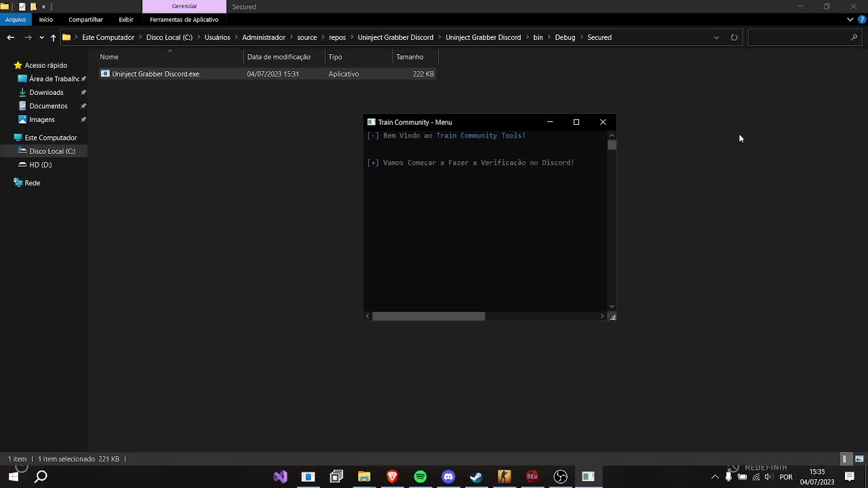Image resolution: width=868 pixels, height=488 pixels.
Task: Launch Counter-Strike from the taskbar
Action: [x=505, y=476]
